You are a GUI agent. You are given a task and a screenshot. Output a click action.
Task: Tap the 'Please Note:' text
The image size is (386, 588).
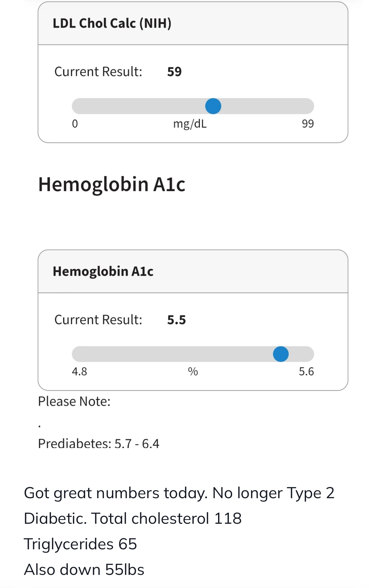tap(74, 402)
